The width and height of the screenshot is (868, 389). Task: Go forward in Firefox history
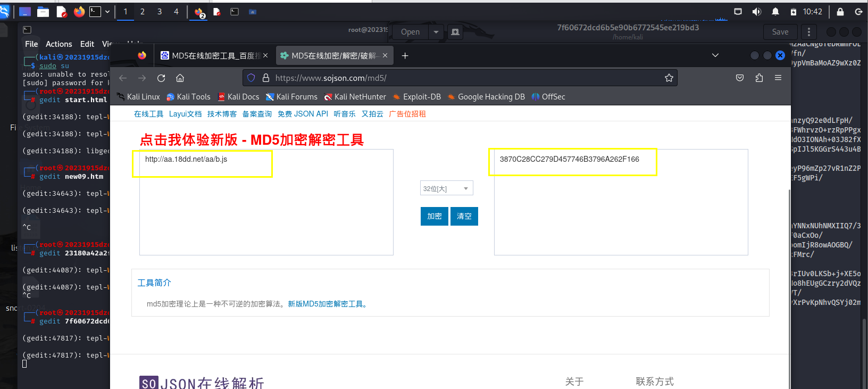click(142, 78)
